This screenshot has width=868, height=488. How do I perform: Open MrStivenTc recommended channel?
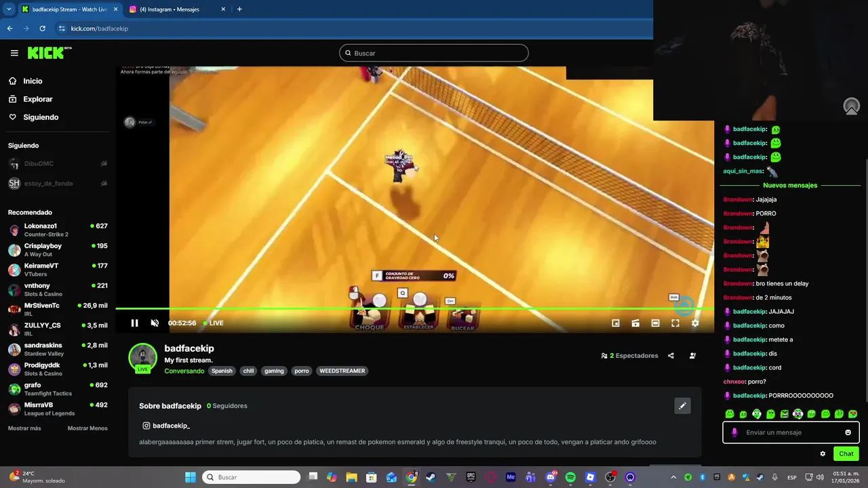58,309
